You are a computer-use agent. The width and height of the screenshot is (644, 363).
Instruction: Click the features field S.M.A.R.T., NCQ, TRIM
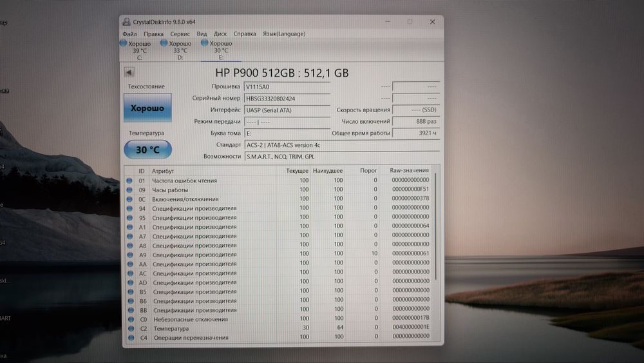point(342,157)
